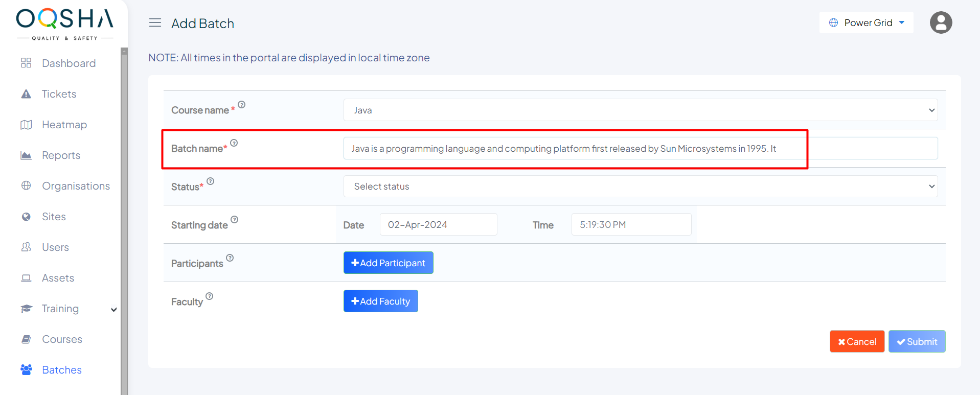This screenshot has width=980, height=395.
Task: Go to Dashboard in sidebar
Action: tap(69, 63)
